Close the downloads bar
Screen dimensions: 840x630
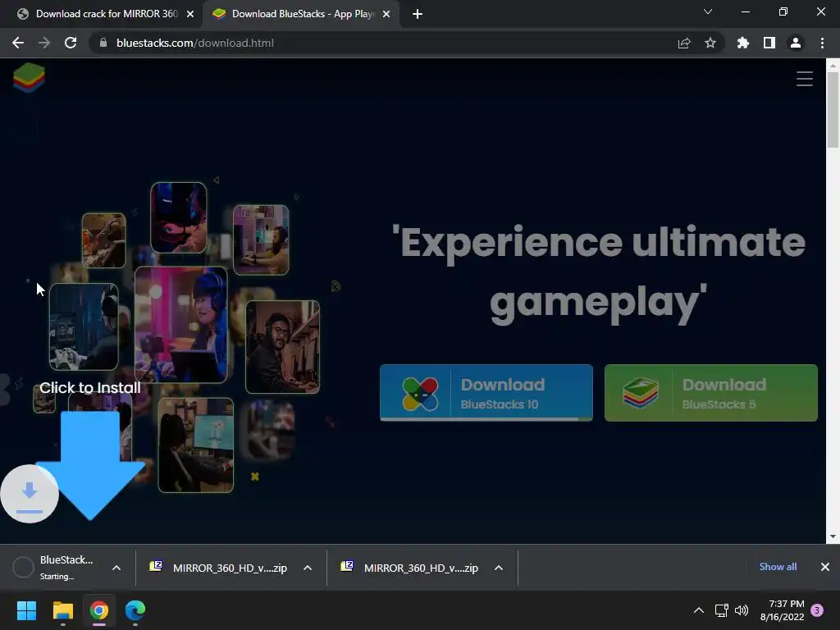[825, 567]
